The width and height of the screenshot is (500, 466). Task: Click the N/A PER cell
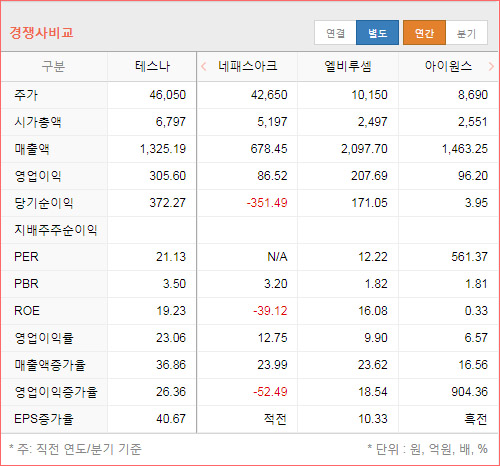pos(277,257)
